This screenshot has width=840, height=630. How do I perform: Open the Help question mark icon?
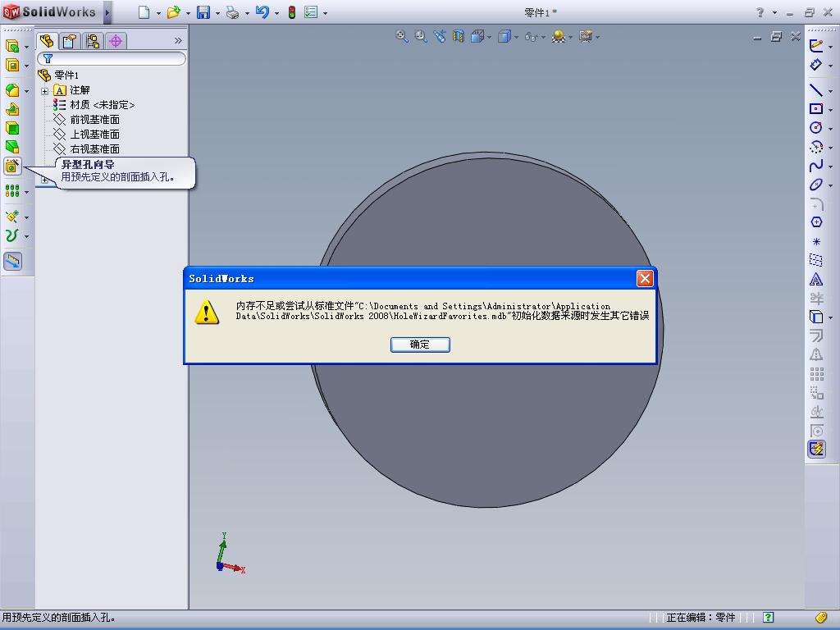[760, 12]
